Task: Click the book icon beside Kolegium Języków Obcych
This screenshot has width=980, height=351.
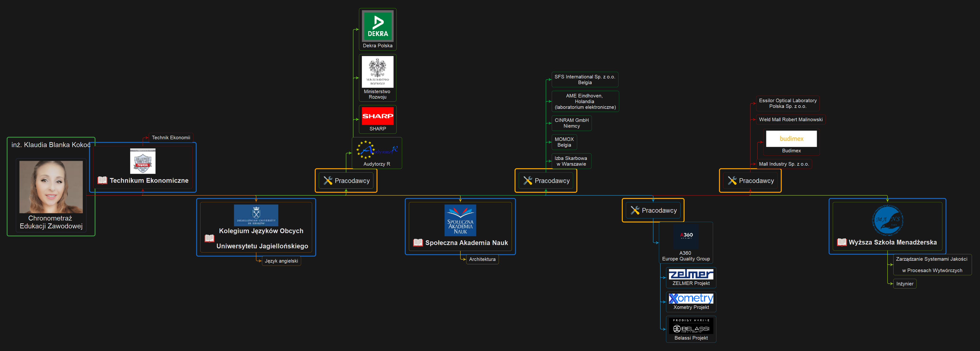Action: click(210, 238)
